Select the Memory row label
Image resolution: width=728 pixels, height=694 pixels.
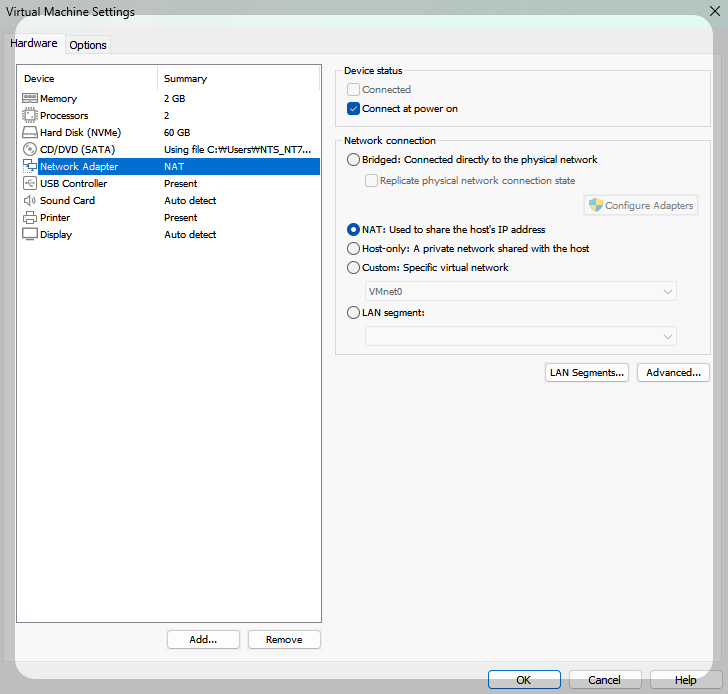pos(58,98)
